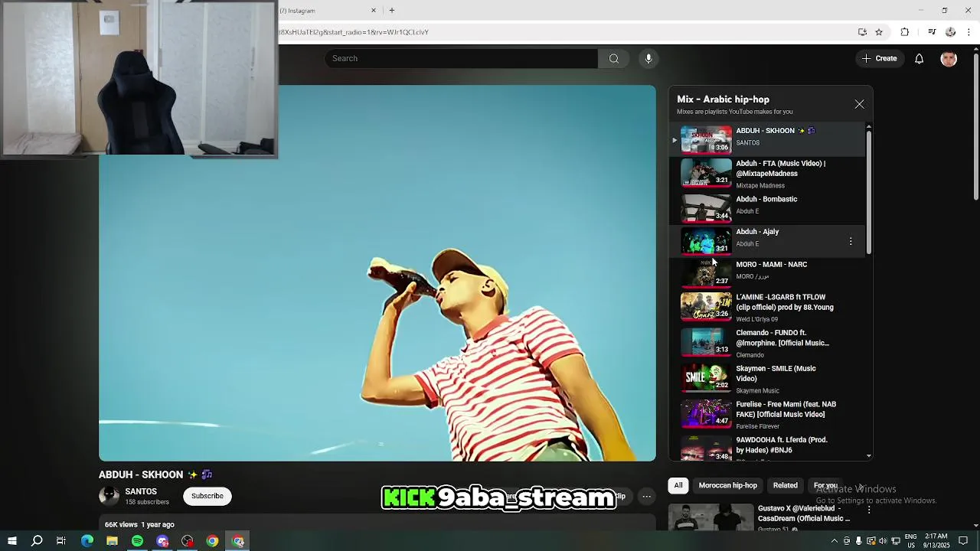The width and height of the screenshot is (980, 551).
Task: Open Spotify from taskbar
Action: pos(137,541)
